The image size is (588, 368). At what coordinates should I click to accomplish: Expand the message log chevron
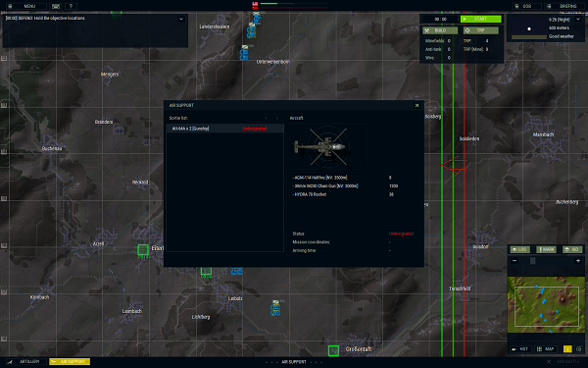[181, 19]
